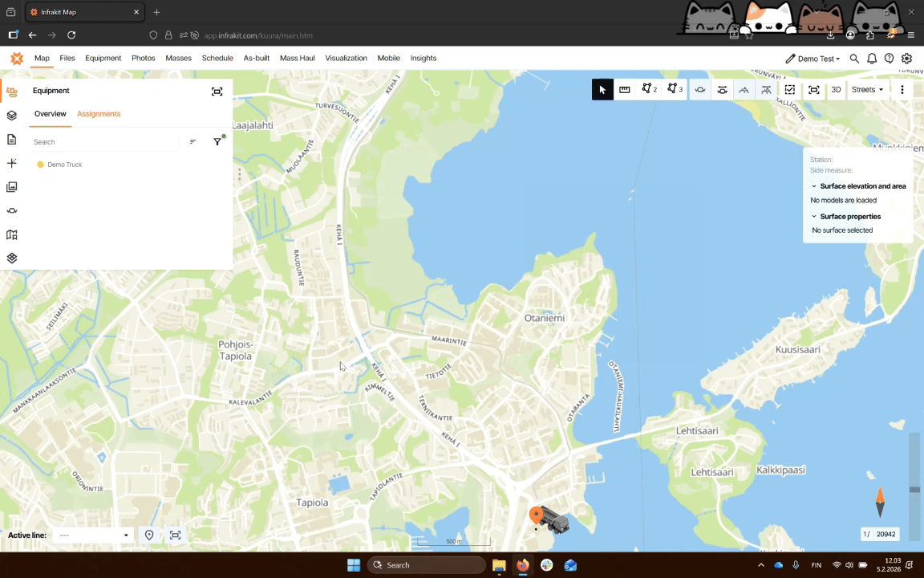The width and height of the screenshot is (924, 578).
Task: Switch to the Overview tab
Action: coord(50,114)
